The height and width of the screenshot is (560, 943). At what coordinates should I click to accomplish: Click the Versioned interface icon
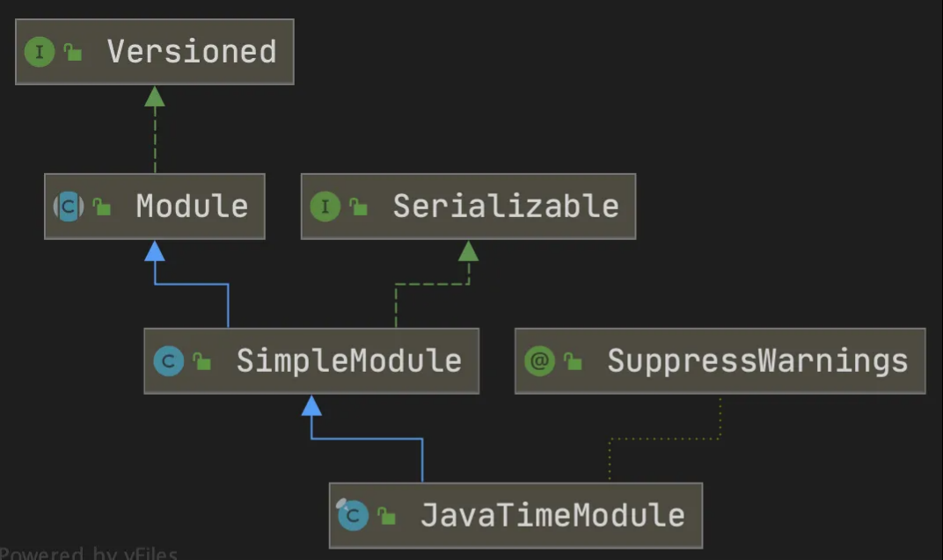point(40,53)
